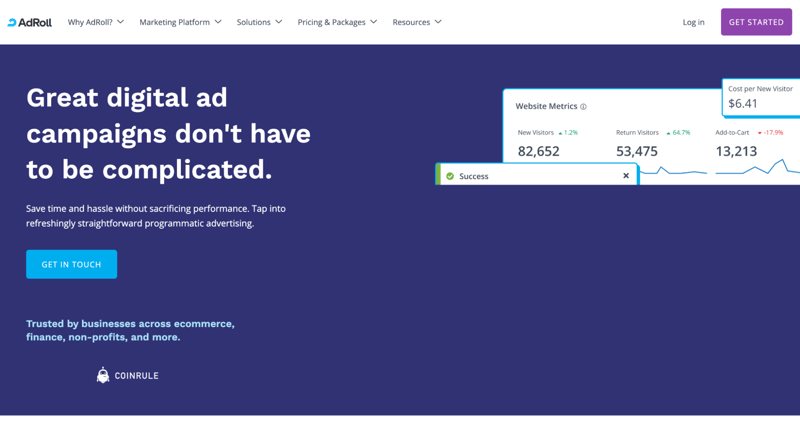Image resolution: width=800 pixels, height=431 pixels.
Task: Select the Cost per New Visitor card
Action: click(x=761, y=97)
